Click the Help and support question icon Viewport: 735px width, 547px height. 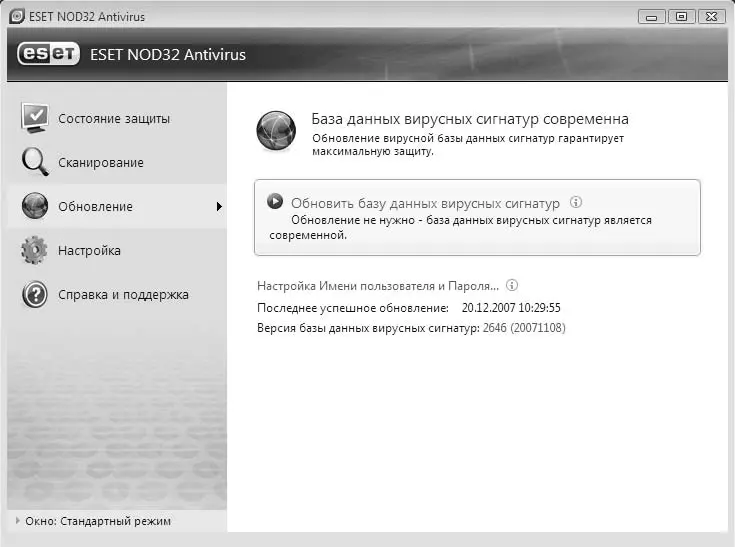[35, 294]
